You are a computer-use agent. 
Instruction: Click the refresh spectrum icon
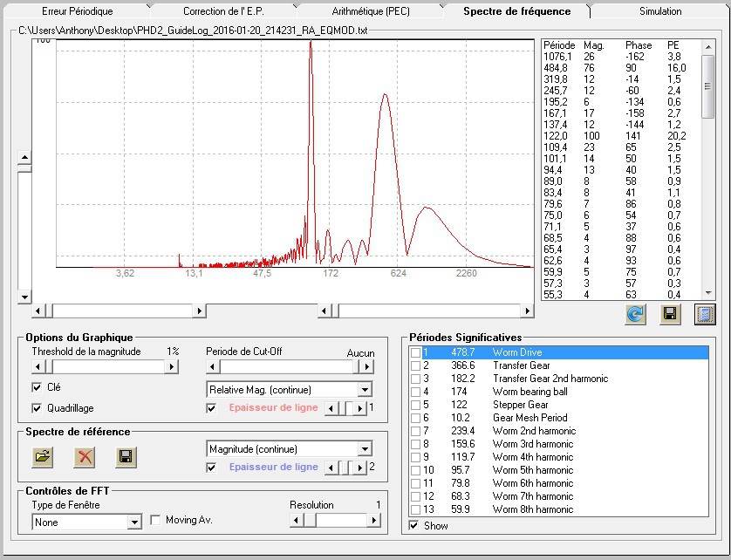pos(635,314)
